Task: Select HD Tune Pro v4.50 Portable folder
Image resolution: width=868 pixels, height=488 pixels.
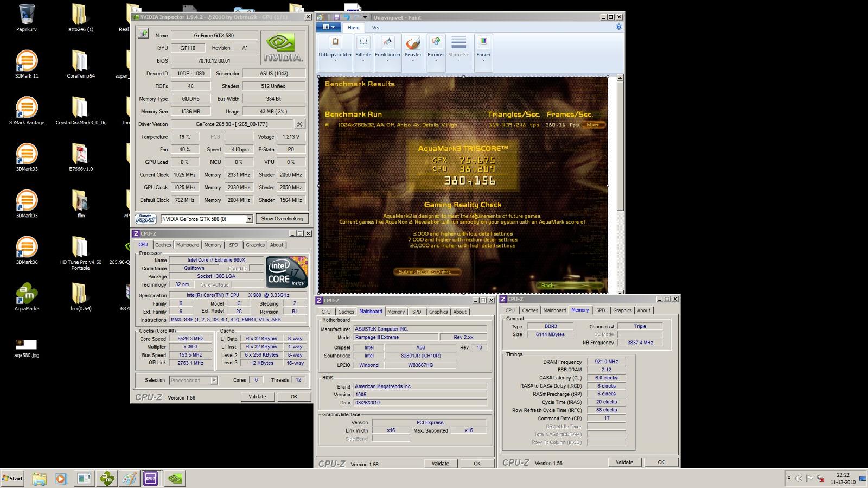Action: (x=80, y=253)
